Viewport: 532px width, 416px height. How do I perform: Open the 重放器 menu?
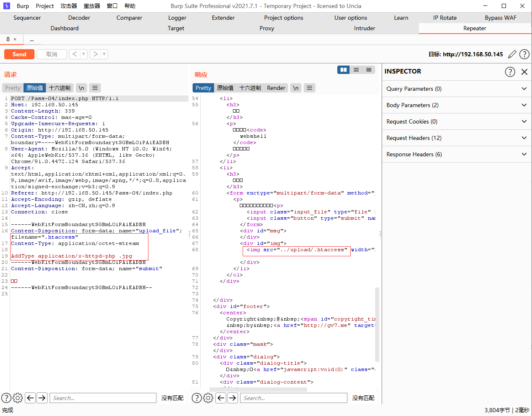pyautogui.click(x=92, y=6)
